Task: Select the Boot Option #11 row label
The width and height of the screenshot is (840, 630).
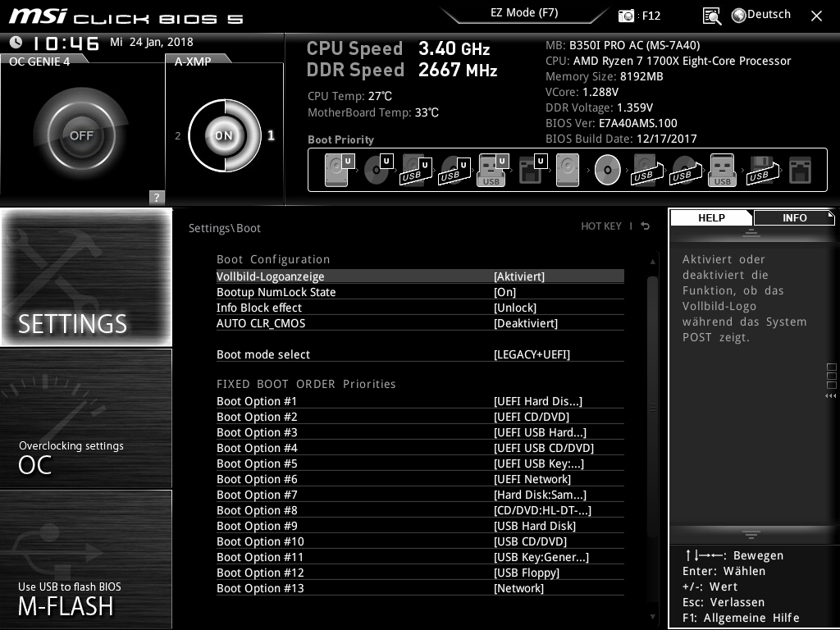Action: [x=260, y=557]
